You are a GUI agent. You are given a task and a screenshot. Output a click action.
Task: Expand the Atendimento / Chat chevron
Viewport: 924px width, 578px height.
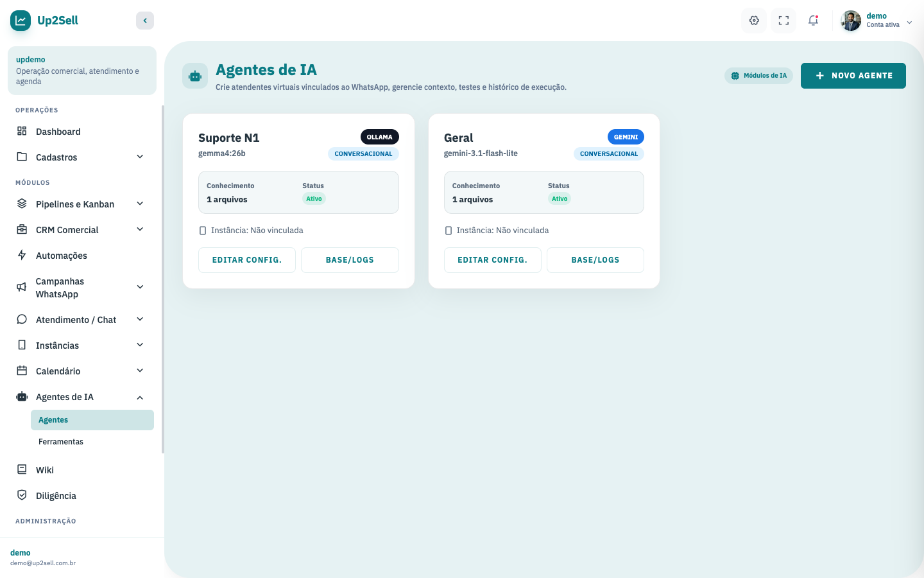click(140, 319)
